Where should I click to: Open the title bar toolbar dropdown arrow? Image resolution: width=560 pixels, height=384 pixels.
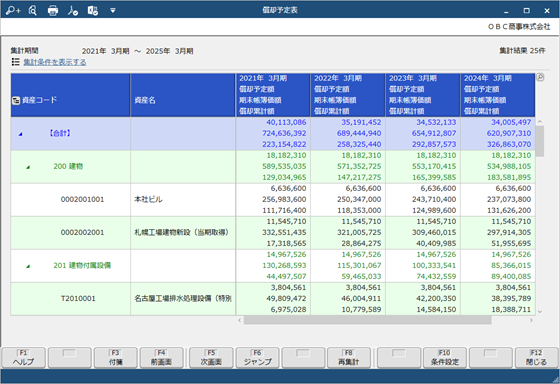tap(113, 11)
